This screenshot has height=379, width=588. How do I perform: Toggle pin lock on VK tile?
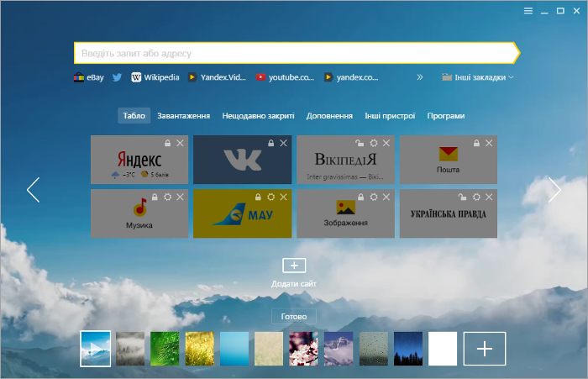[270, 143]
